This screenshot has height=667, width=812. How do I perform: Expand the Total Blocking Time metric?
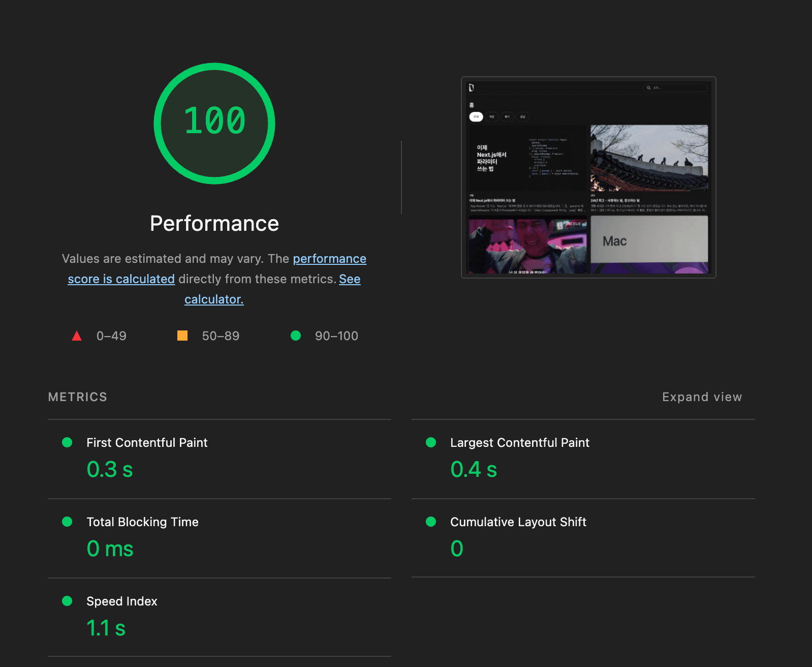click(x=220, y=538)
